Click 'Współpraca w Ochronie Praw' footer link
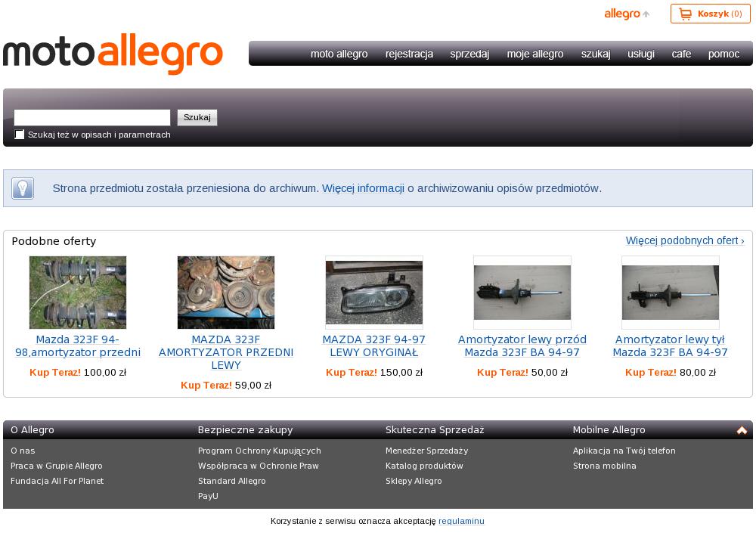Screen dimensions: 756x536 (259, 466)
